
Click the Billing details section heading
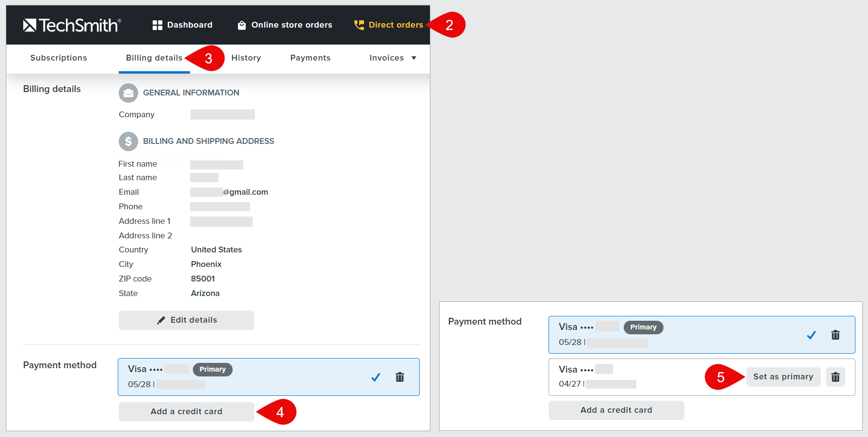(x=52, y=89)
